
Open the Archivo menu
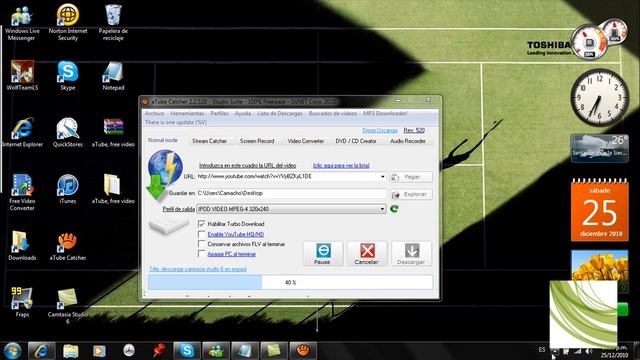coord(155,113)
